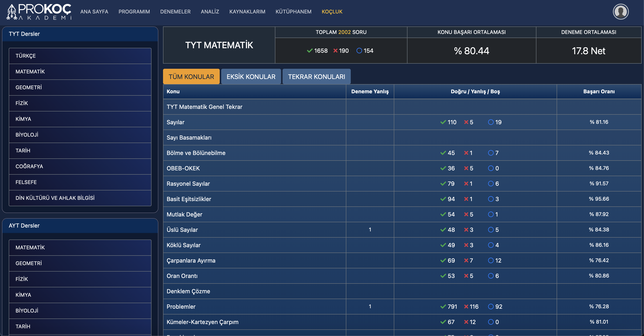Click the Üslü Sayılar topic row
The image size is (644, 336).
(182, 230)
